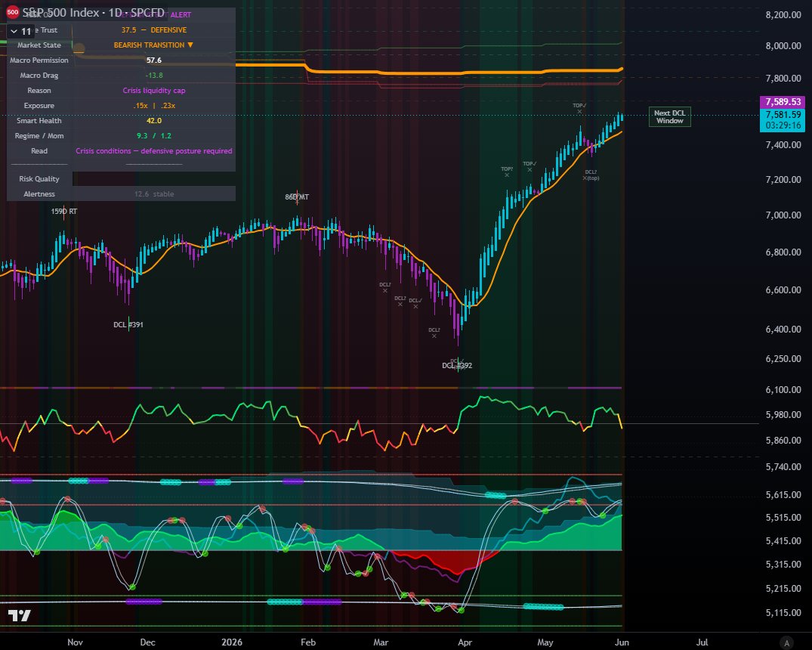Open the TradingView logo at bottom left
This screenshot has width=812, height=650.
coord(19,616)
